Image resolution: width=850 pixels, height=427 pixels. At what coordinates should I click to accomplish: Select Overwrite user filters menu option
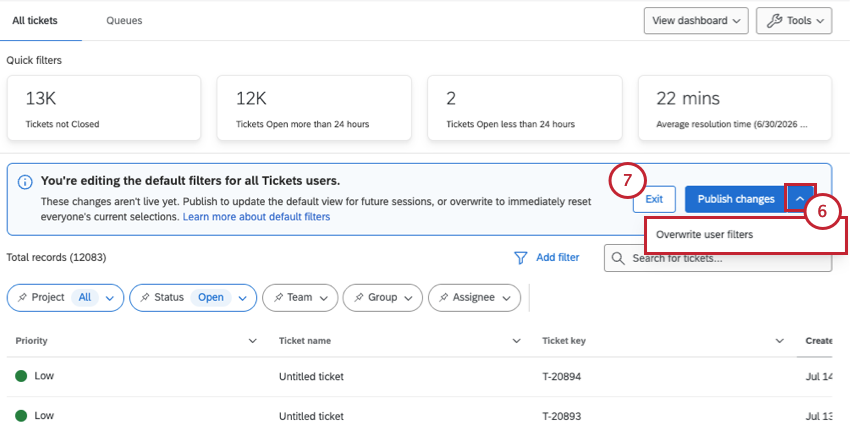[x=745, y=235]
